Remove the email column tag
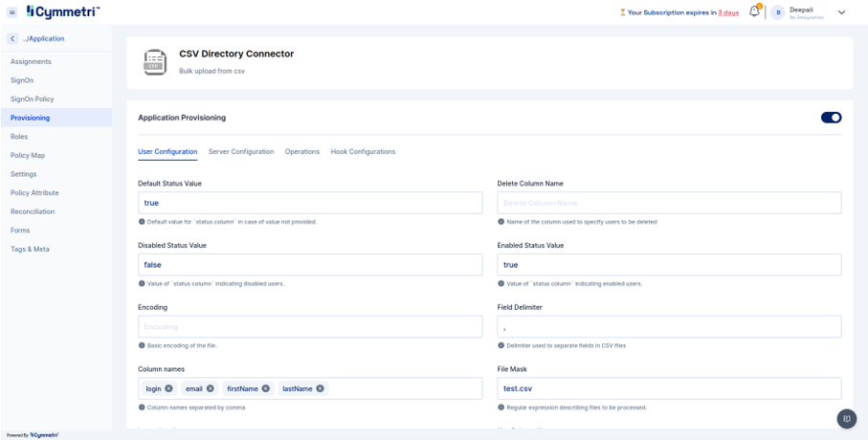This screenshot has height=440, width=868. point(211,388)
